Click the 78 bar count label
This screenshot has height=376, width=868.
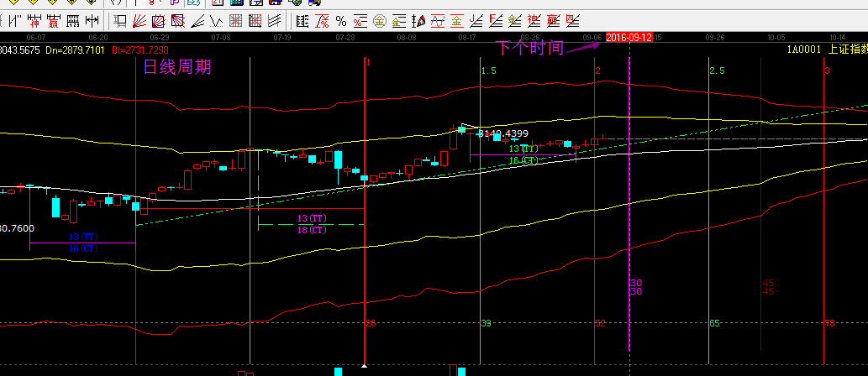click(829, 323)
